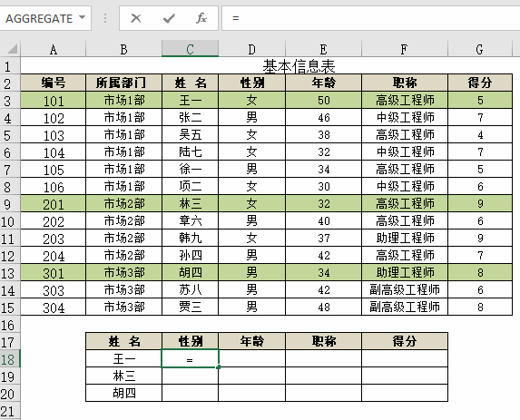Click lookup table header 性别 in row 17
This screenshot has width=520, height=420.
click(x=190, y=341)
